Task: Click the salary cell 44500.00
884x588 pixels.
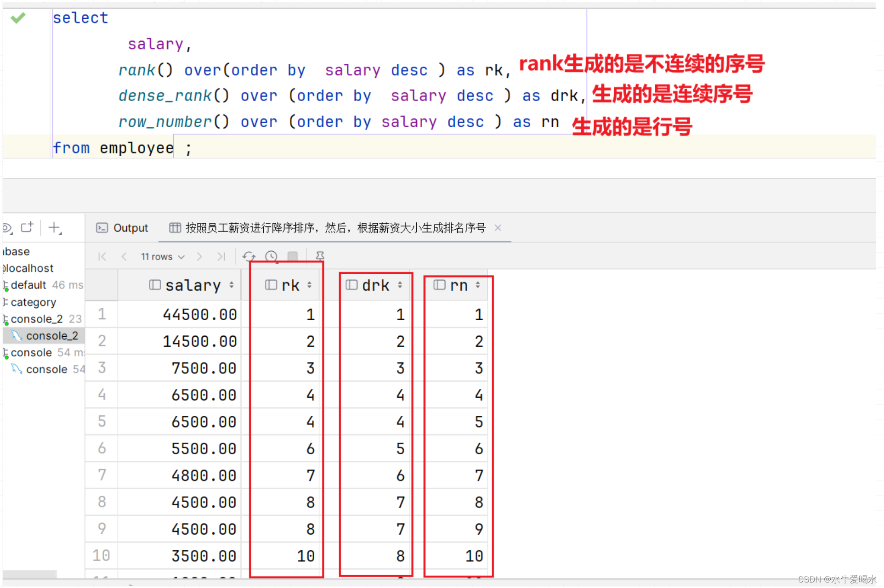Action: [199, 315]
